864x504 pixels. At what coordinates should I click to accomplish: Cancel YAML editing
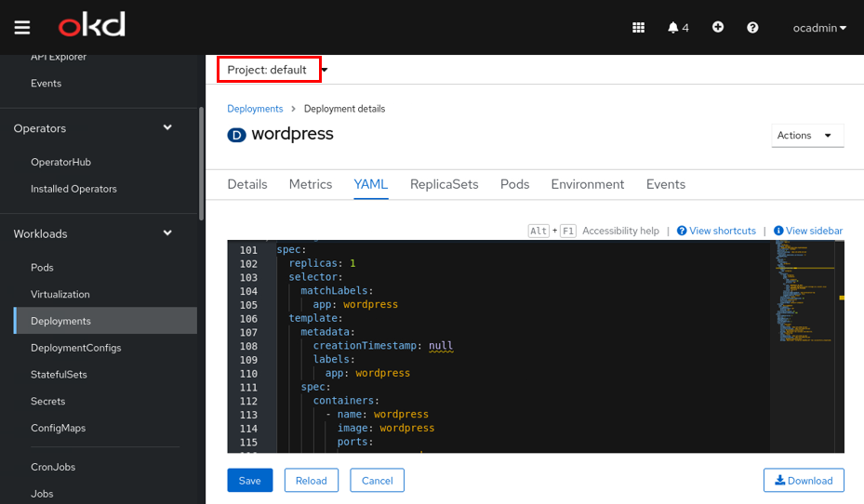[377, 481]
